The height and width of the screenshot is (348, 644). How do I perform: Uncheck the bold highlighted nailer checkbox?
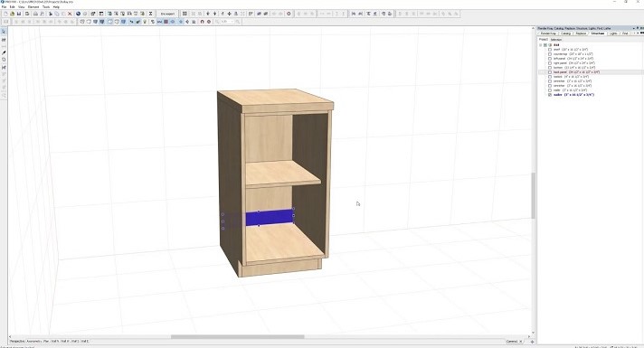(550, 95)
